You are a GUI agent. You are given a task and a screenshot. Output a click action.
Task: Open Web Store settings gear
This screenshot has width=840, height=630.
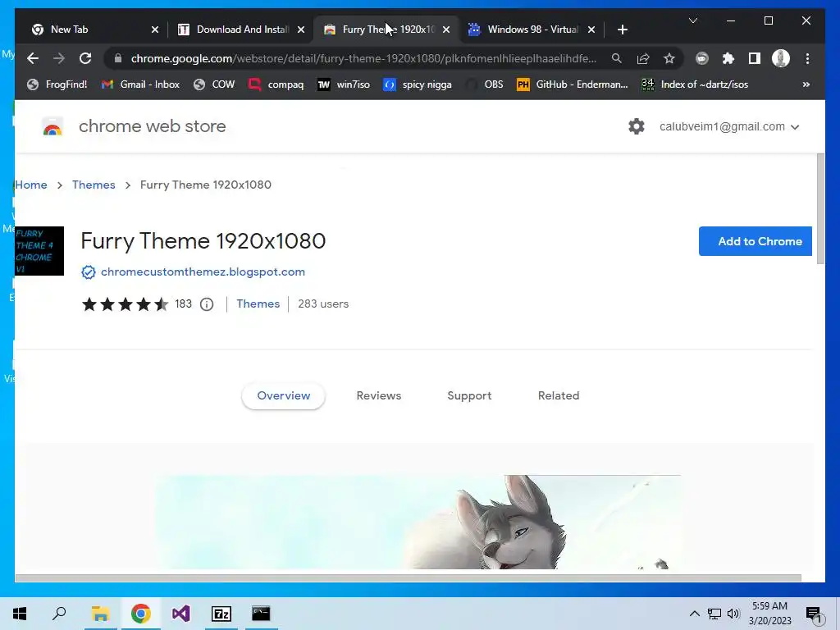point(637,126)
